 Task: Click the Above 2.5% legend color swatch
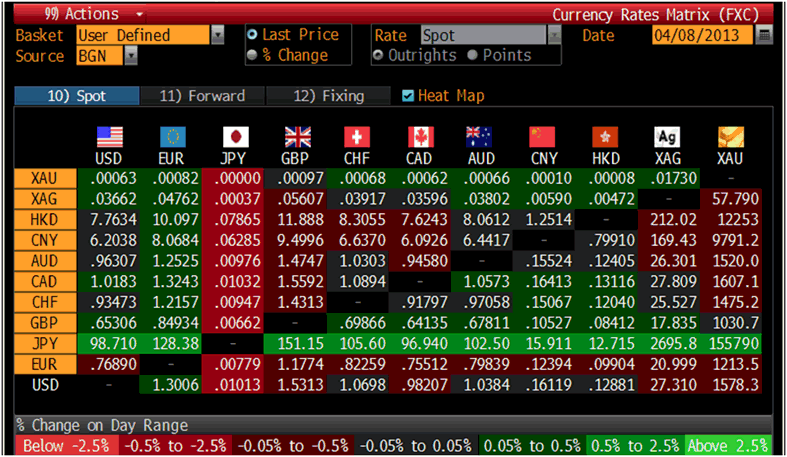pos(727,446)
